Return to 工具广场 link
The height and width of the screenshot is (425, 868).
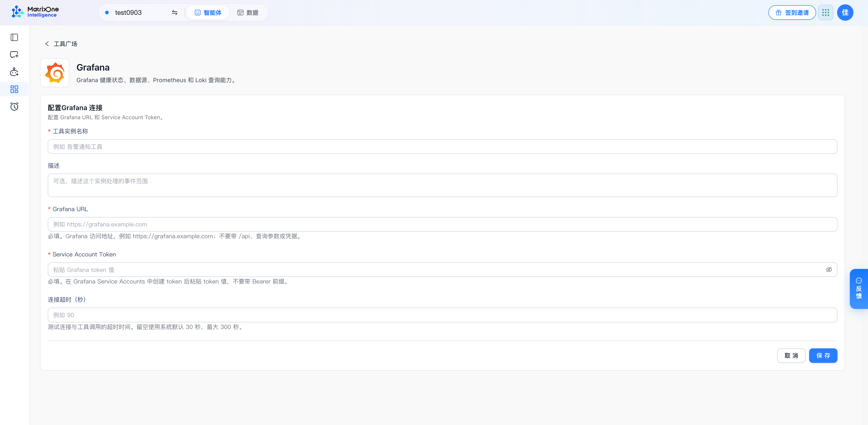click(65, 44)
